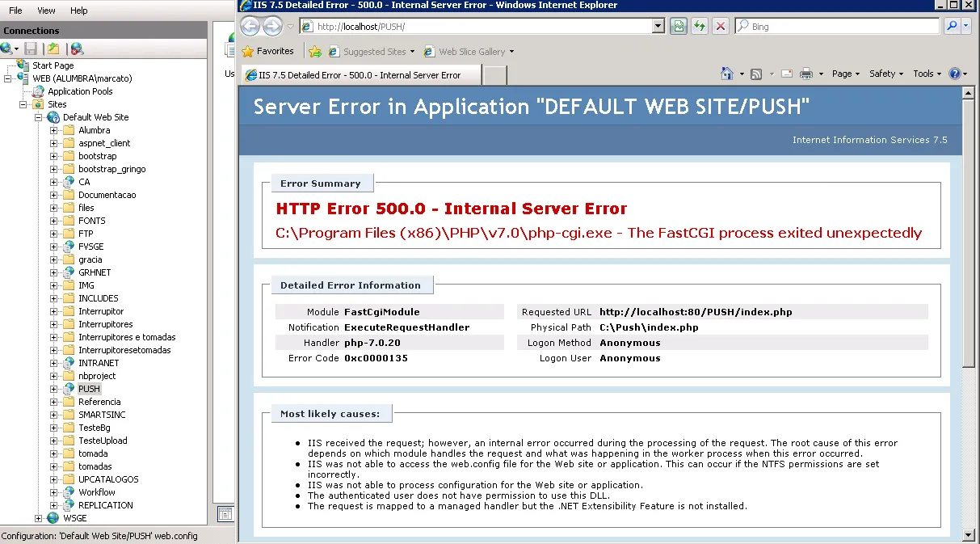Image resolution: width=980 pixels, height=544 pixels.
Task: Expand the INTRANET application node
Action: [x=53, y=363]
